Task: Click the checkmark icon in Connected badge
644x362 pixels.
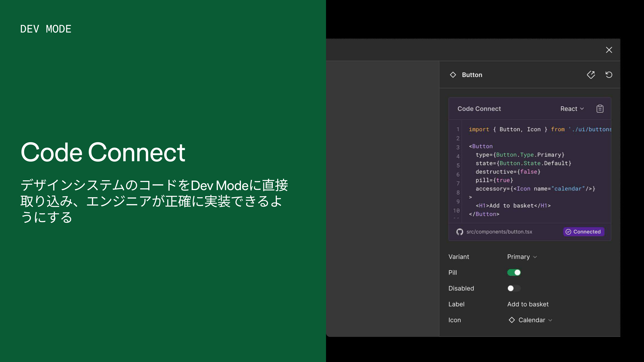Action: 568,232
